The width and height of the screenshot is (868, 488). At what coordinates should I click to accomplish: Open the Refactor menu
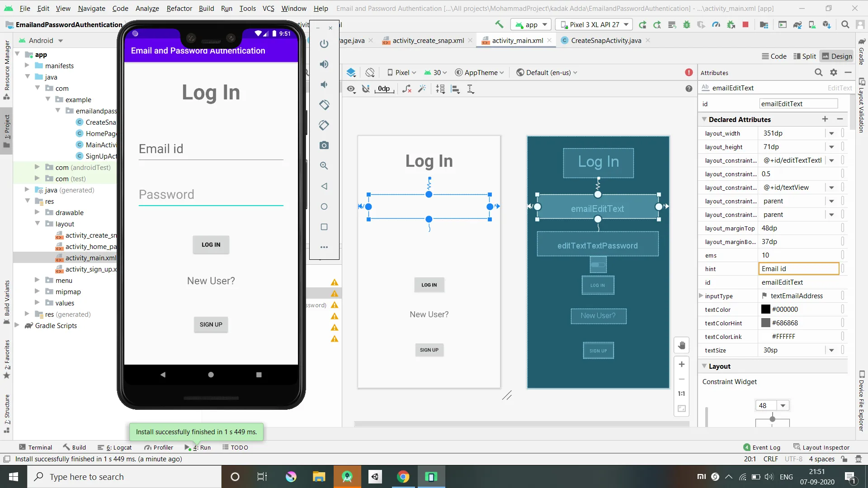coord(179,8)
